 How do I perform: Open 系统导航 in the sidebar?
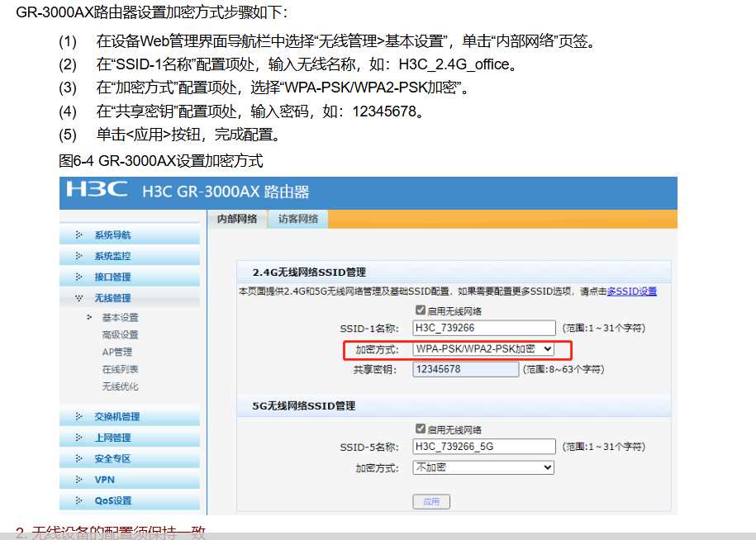[112, 235]
